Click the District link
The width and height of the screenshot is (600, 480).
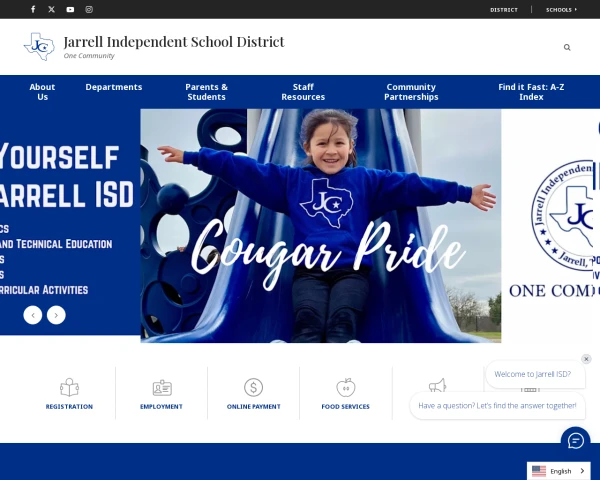(x=504, y=9)
